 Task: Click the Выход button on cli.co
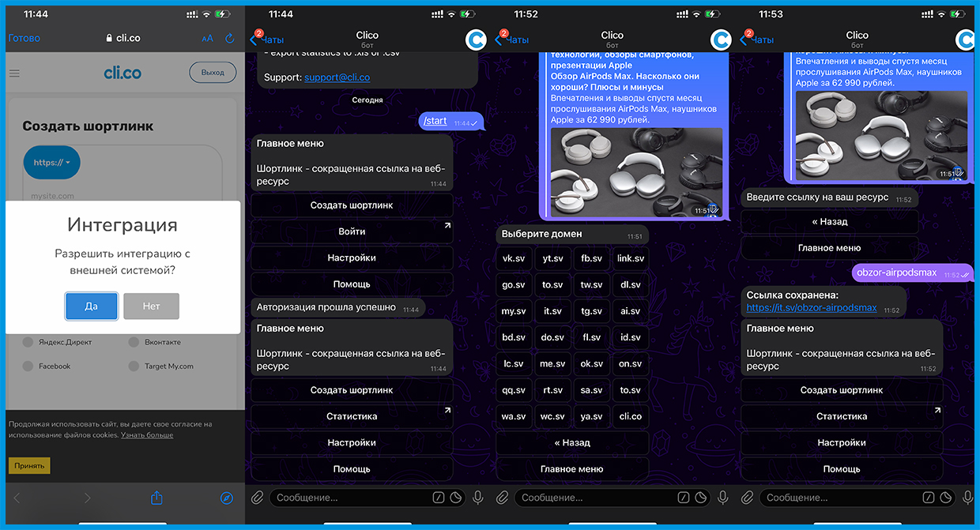(x=213, y=72)
